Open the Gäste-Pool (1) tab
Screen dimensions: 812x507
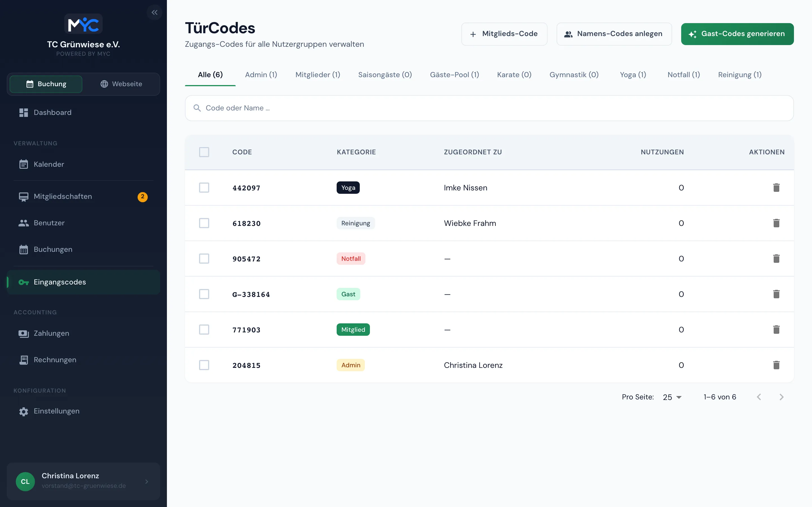click(x=454, y=75)
